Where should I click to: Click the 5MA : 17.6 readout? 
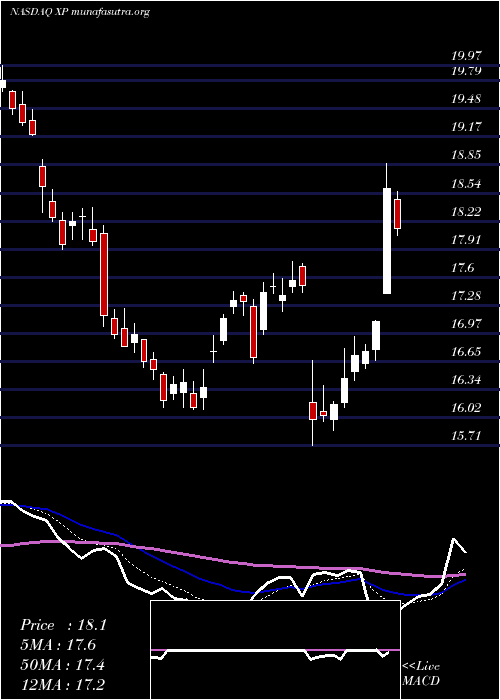[58, 645]
